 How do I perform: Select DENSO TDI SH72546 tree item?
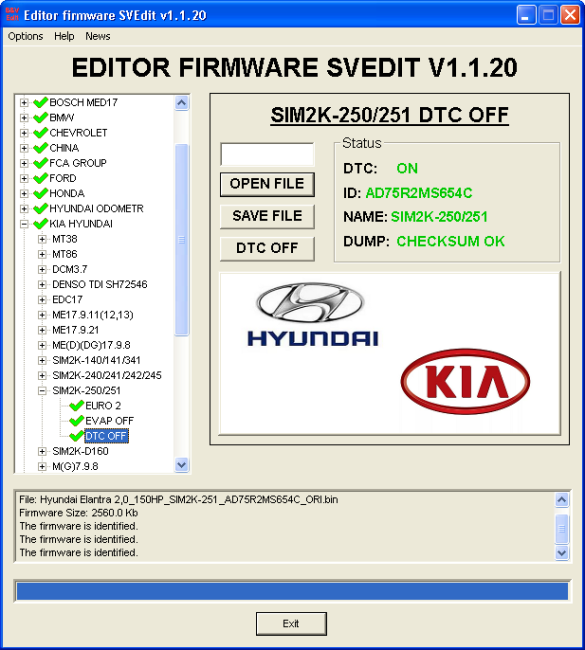100,284
